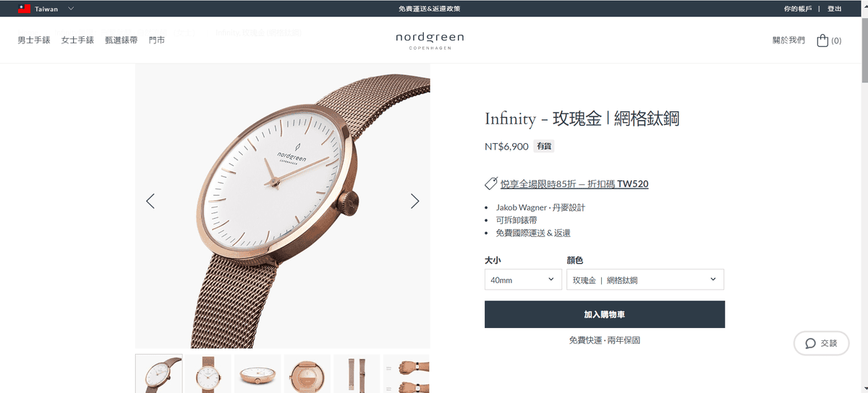This screenshot has width=868, height=393.
Task: Open the TW520 discount code link
Action: 574,184
